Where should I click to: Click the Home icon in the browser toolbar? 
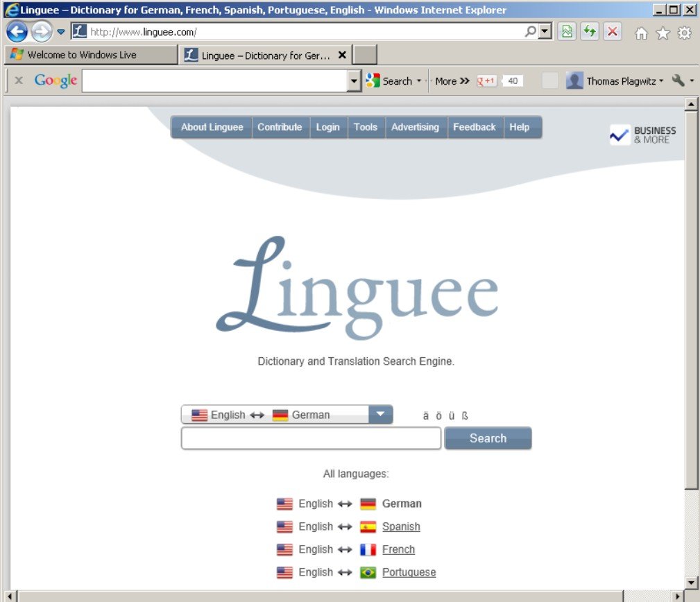pos(640,32)
